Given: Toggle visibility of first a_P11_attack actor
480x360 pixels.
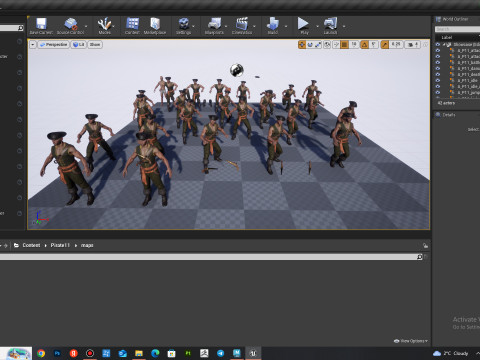Looking at the screenshot, I should pos(438,50).
